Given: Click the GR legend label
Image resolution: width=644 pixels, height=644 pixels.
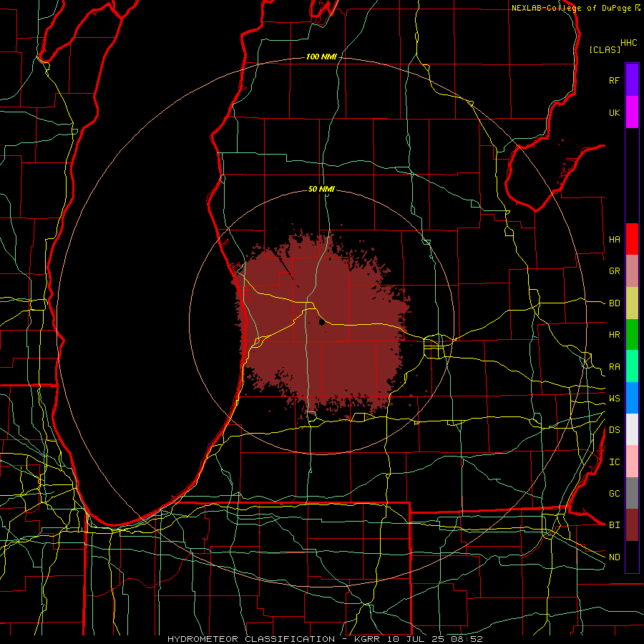Looking at the screenshot, I should tap(614, 271).
